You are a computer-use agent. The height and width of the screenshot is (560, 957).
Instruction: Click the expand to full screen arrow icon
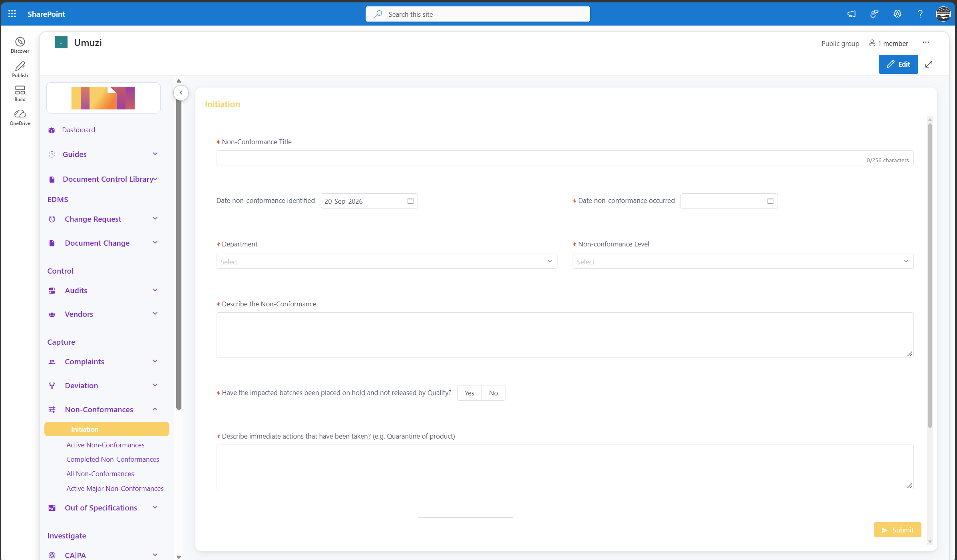click(929, 64)
